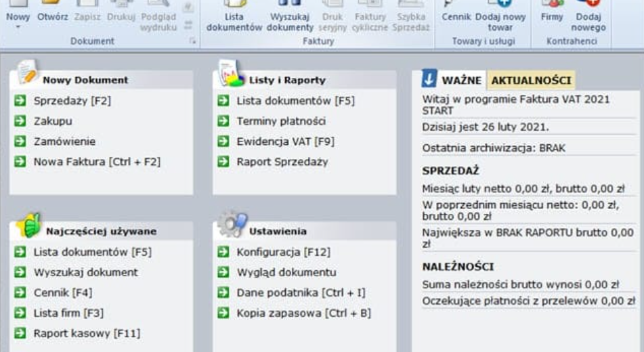
Task: Click Druk seryjny in the ribbon
Action: pos(332,16)
